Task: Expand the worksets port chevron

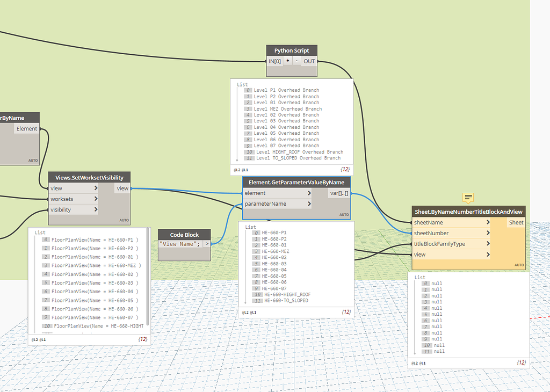Action: [x=96, y=199]
